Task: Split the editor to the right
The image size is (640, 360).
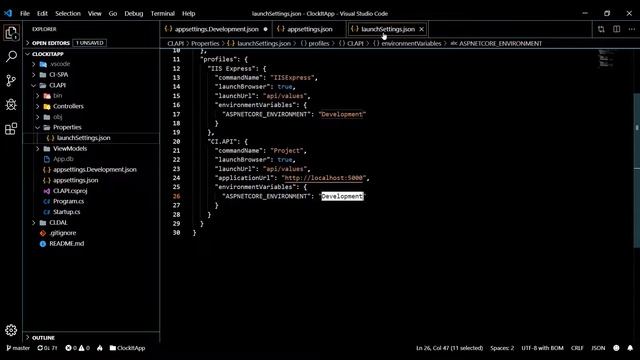Action: (616, 29)
